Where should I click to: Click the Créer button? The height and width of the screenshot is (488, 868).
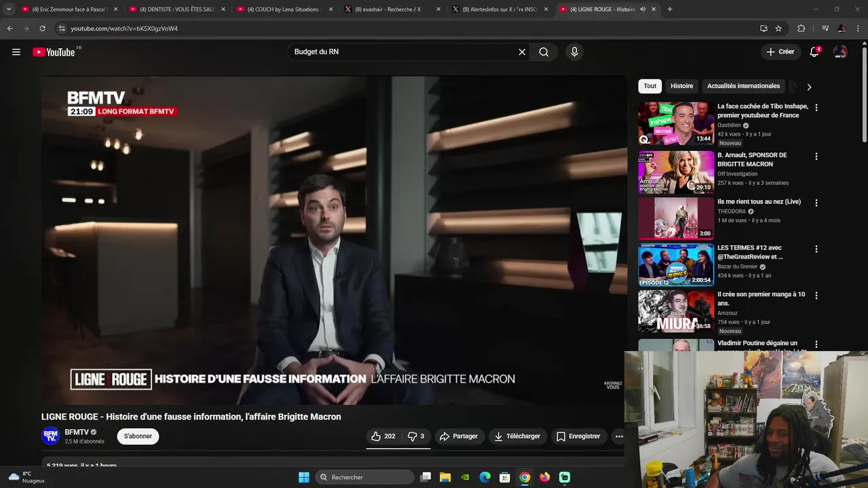point(780,52)
